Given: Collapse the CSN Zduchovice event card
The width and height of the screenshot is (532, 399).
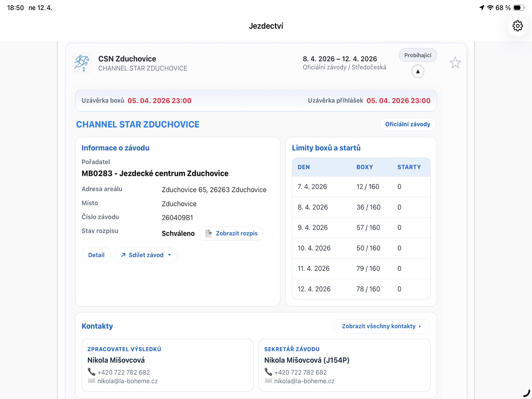Looking at the screenshot, I should (x=418, y=72).
